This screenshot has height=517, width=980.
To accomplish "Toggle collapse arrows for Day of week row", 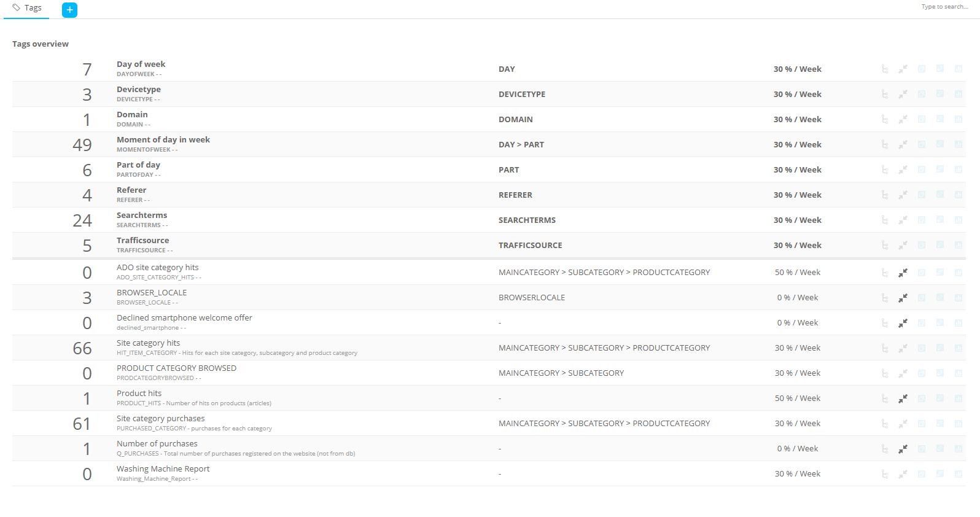I will (x=903, y=69).
